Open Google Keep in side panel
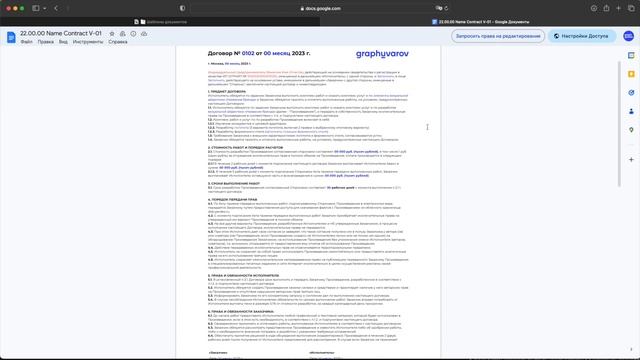This screenshot has height=360, width=640. pos(631,74)
